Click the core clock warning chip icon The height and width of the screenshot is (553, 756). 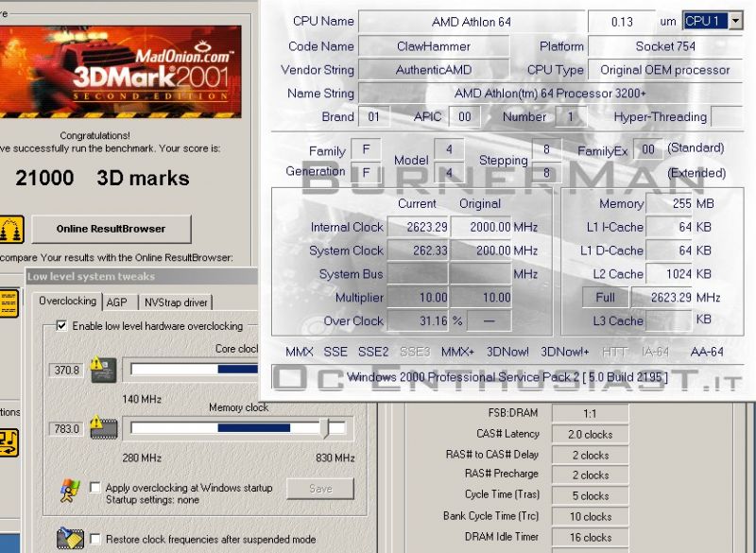[x=104, y=370]
